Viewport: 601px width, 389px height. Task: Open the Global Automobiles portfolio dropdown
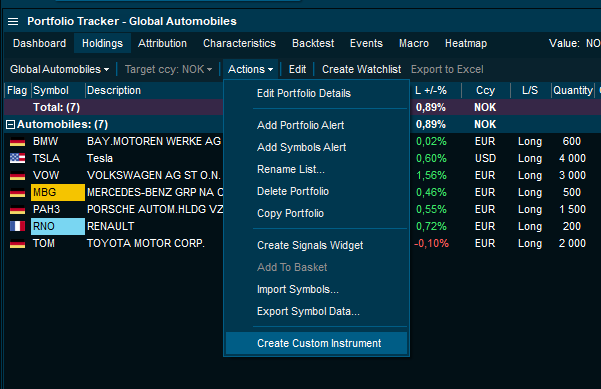pyautogui.click(x=59, y=69)
